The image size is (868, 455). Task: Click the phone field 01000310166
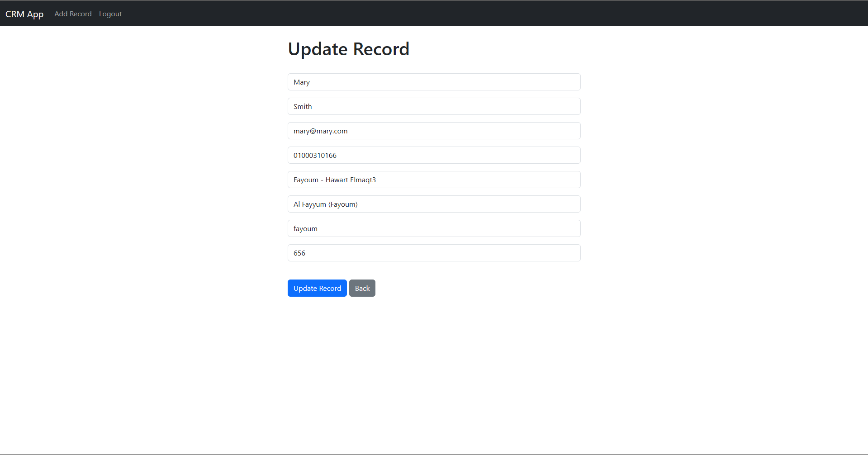[434, 155]
